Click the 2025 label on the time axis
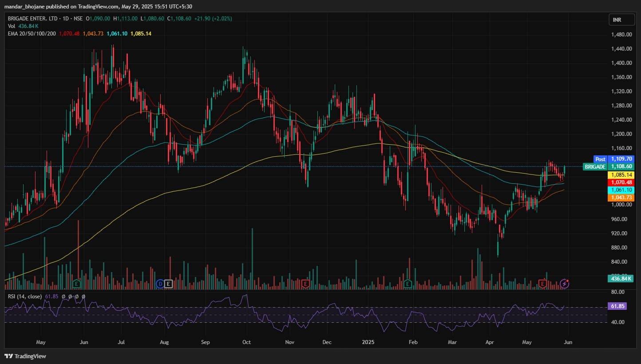This screenshot has height=364, width=641. coord(368,342)
